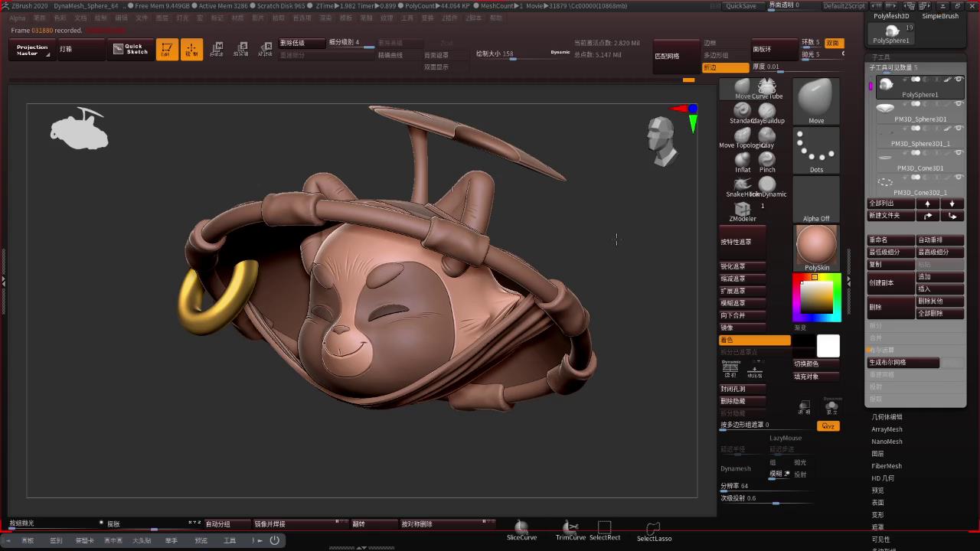Image resolution: width=980 pixels, height=551 pixels.
Task: Toggle the 折边 (crease) button
Action: pos(725,67)
